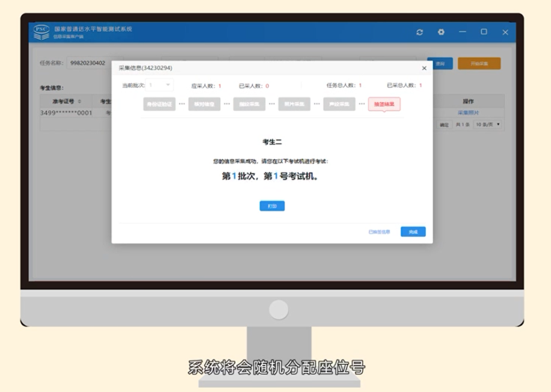Select the 声纹采集 step
This screenshot has width=551, height=392.
pos(339,104)
